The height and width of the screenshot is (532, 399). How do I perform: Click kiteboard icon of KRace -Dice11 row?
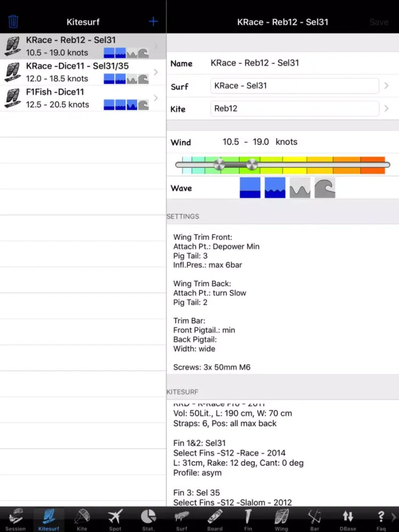pyautogui.click(x=13, y=72)
